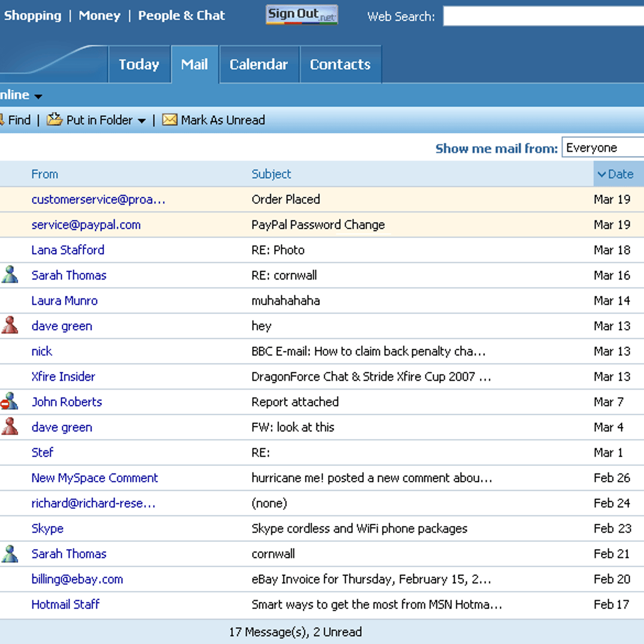Open billing@ebay.com sender link

(77, 579)
